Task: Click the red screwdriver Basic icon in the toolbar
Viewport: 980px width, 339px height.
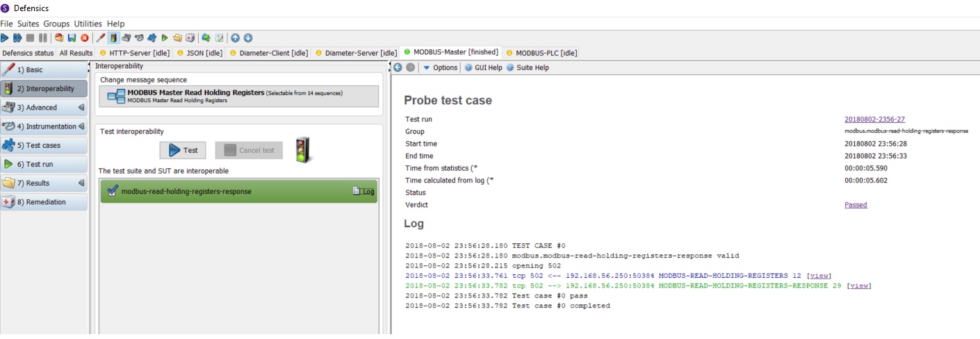Action: tap(100, 38)
